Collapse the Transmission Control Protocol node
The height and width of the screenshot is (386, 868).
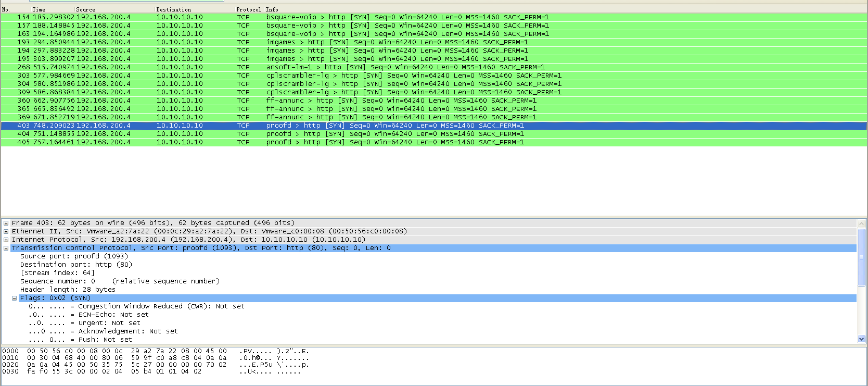tap(6, 248)
